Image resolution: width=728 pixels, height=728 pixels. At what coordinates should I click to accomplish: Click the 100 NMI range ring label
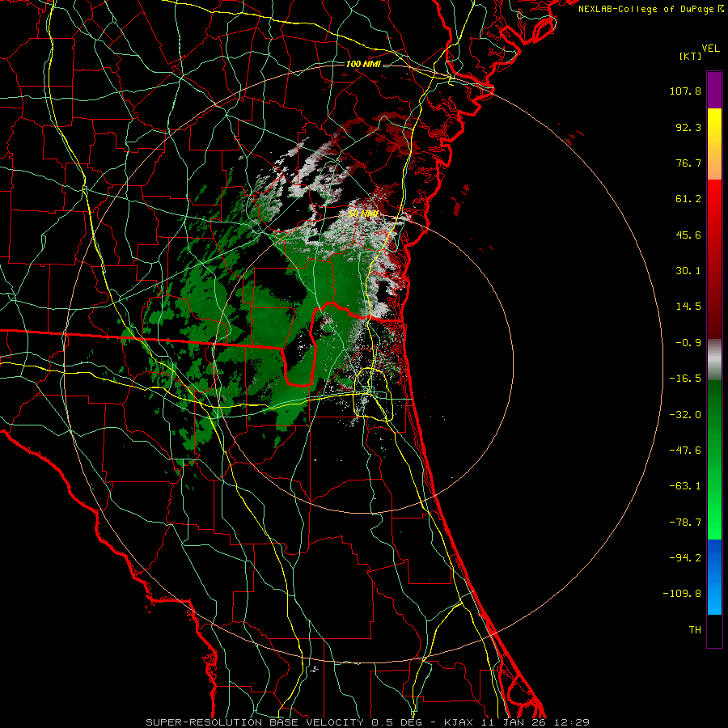(363, 64)
